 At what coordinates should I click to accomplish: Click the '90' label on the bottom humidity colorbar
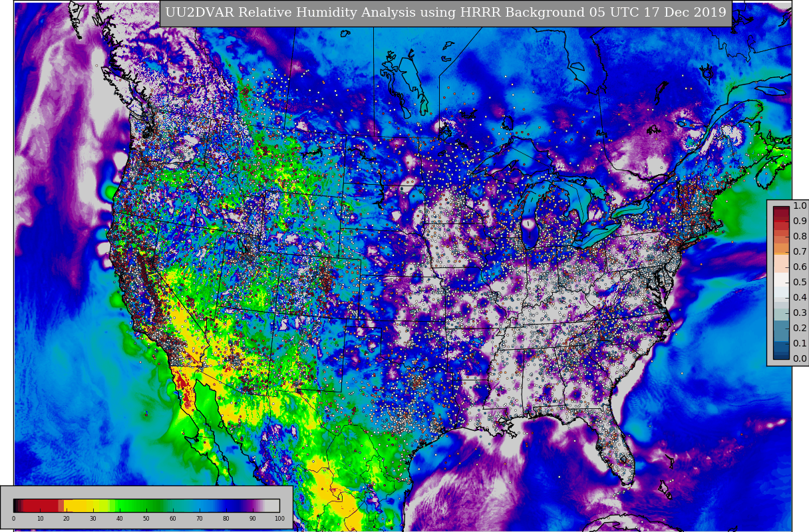tap(253, 519)
